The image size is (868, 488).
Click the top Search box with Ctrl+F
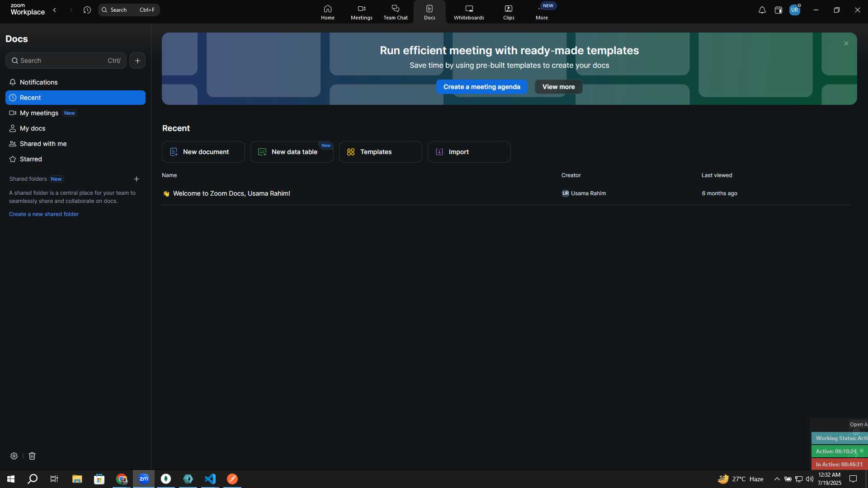pyautogui.click(x=129, y=10)
